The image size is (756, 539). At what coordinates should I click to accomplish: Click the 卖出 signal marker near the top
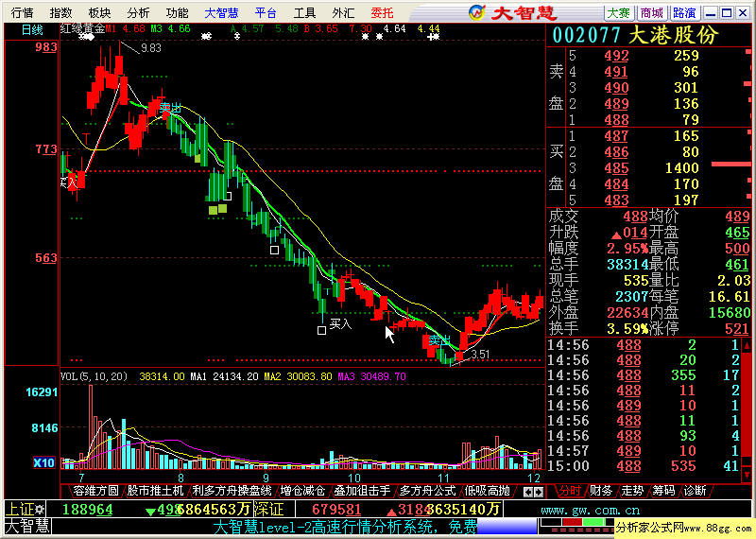click(x=171, y=108)
